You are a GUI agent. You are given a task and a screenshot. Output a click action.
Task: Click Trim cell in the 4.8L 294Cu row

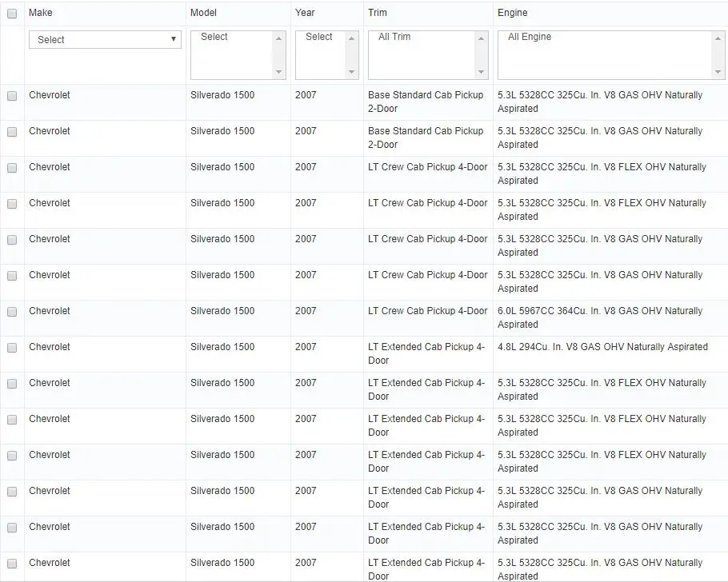pyautogui.click(x=426, y=353)
